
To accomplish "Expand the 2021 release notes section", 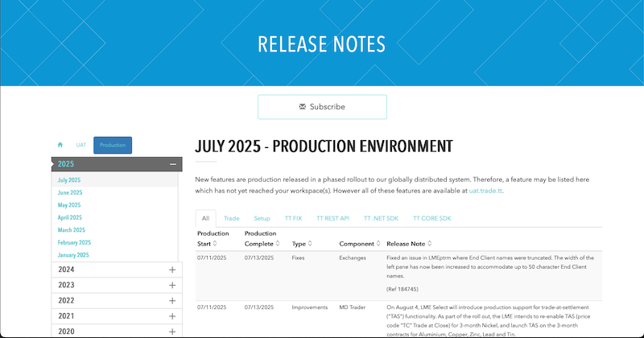I will pos(172,315).
